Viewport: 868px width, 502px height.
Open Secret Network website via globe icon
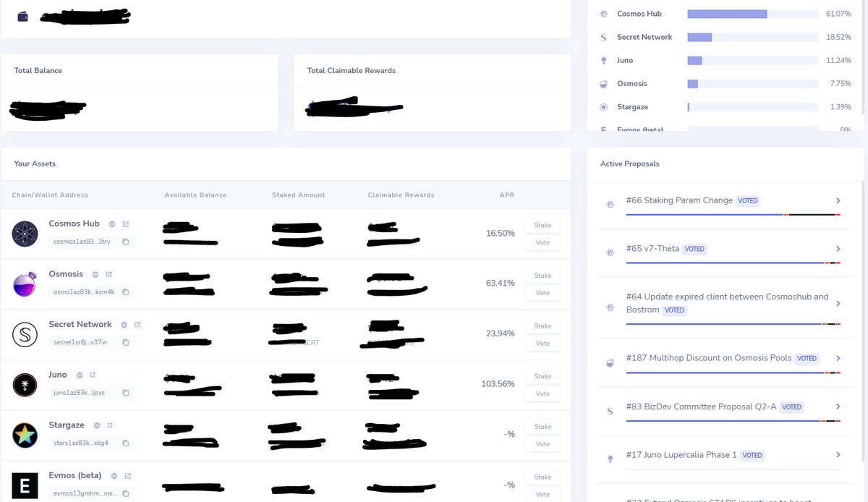[x=124, y=325]
